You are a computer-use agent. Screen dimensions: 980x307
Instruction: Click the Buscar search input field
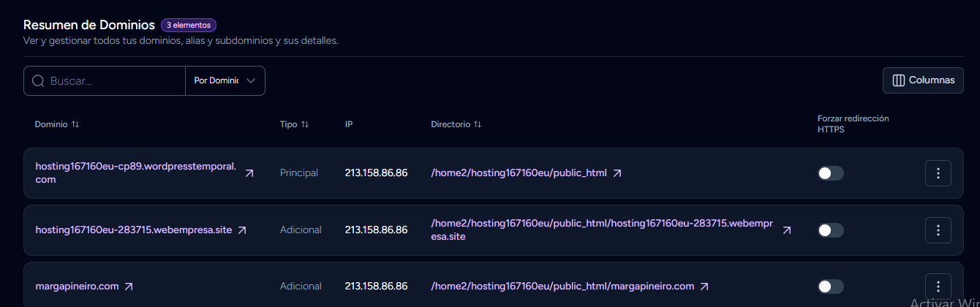tap(113, 81)
